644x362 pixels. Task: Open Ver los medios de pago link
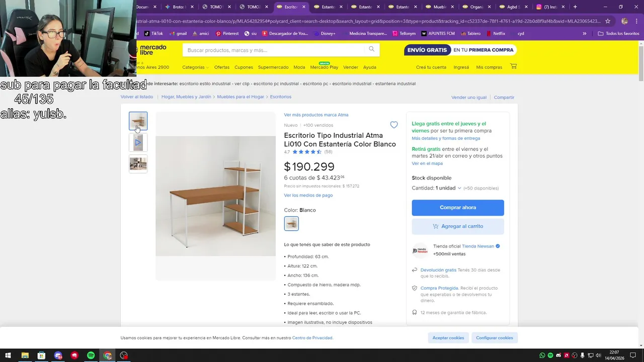308,196
